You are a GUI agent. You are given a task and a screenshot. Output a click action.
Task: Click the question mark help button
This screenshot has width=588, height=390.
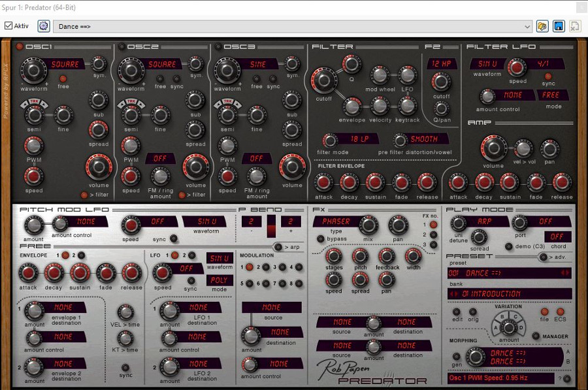coord(567,379)
